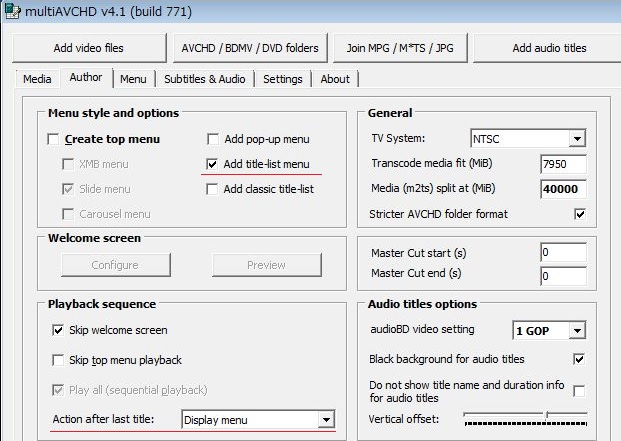This screenshot has height=441, width=621.
Task: Enable Add pop-up menu checkbox
Action: click(x=213, y=139)
